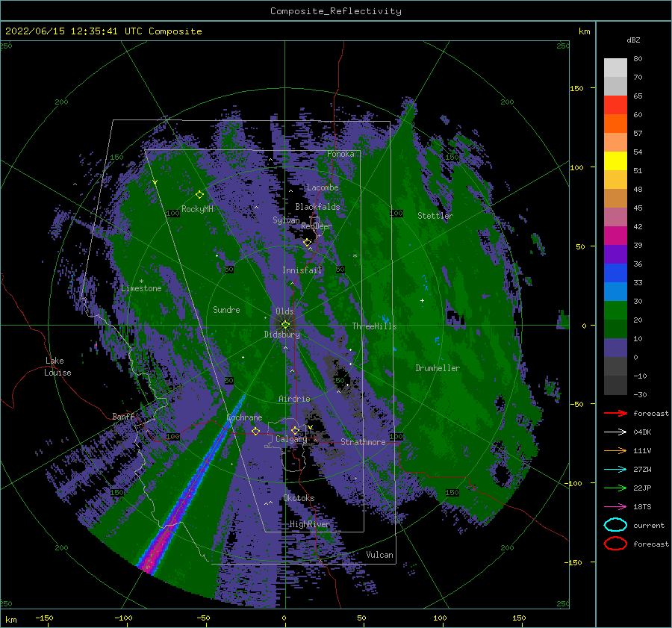Click the dBZ legend heading
The height and width of the screenshot is (628, 672).
[x=633, y=40]
